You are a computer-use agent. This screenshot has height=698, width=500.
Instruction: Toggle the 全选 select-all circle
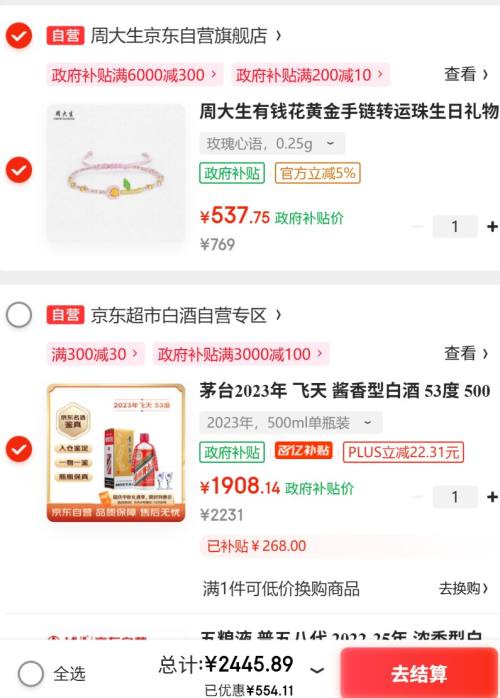tap(31, 674)
